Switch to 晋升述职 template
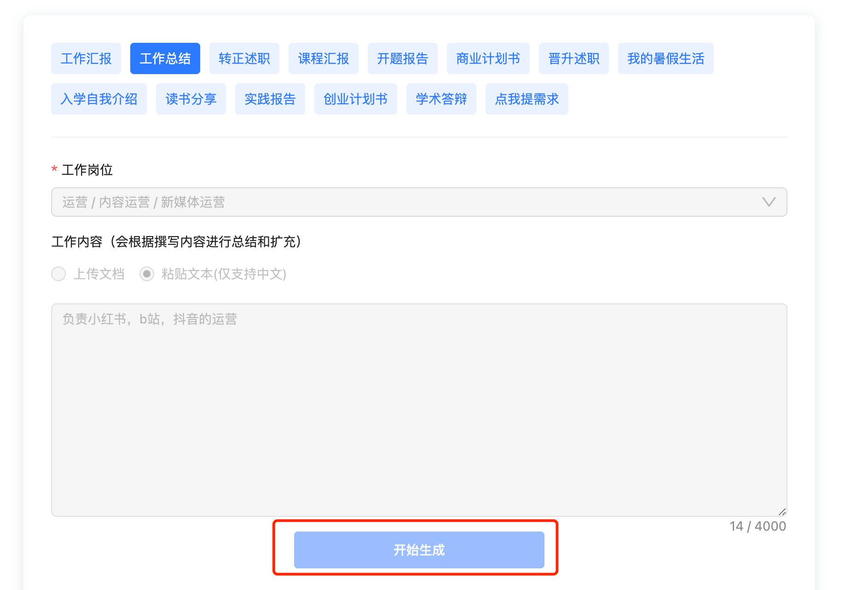 click(574, 58)
